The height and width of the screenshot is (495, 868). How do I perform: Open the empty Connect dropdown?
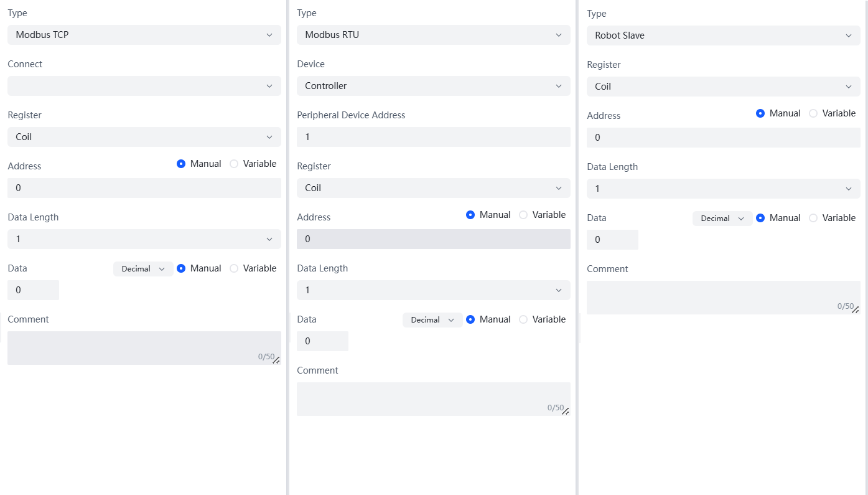144,86
